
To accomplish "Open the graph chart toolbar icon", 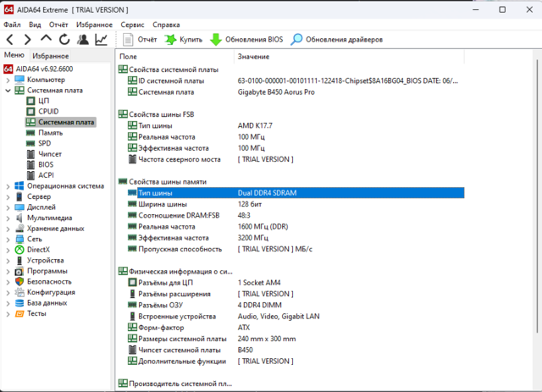I will tap(102, 40).
